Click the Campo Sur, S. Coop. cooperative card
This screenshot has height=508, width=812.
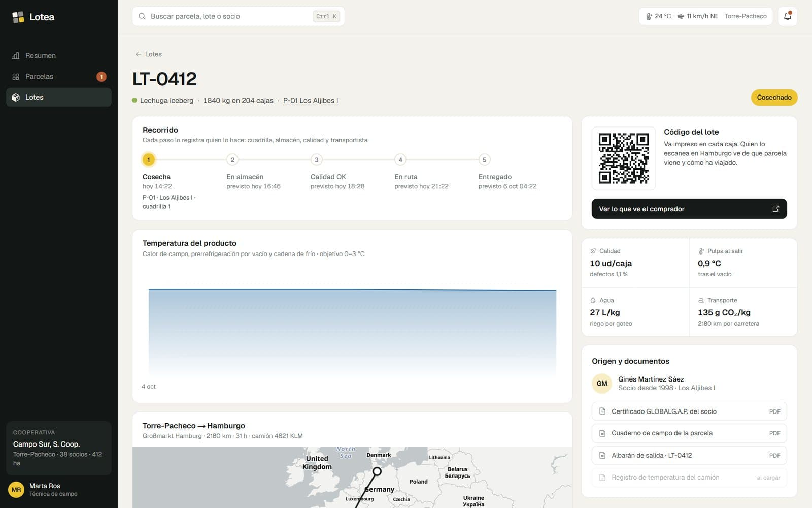coord(59,448)
